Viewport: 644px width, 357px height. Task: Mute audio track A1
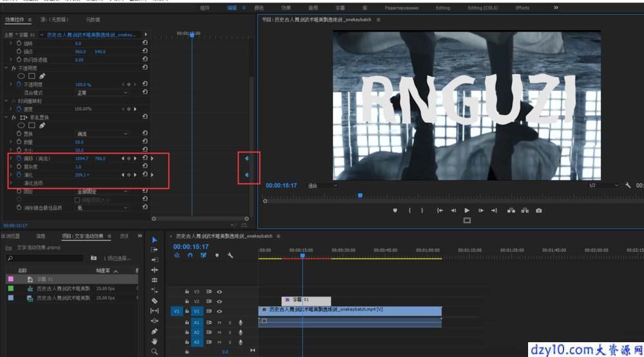click(220, 322)
